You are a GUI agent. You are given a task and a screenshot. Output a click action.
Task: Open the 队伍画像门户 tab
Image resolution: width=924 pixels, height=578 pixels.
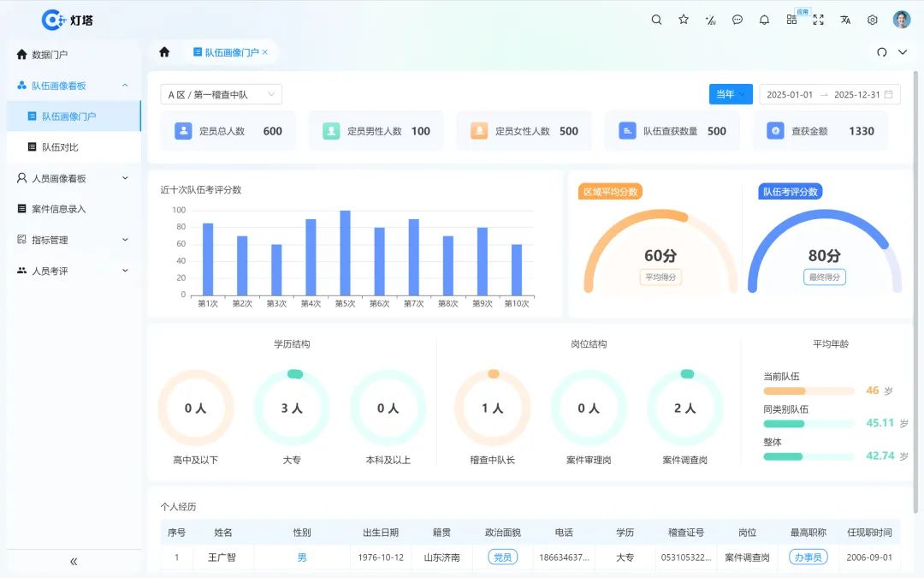(228, 51)
